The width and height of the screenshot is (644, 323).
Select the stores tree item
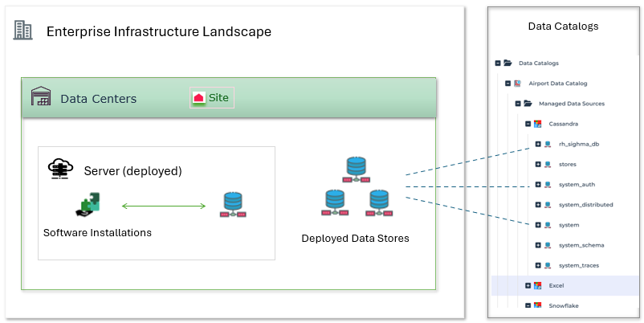pyautogui.click(x=567, y=165)
